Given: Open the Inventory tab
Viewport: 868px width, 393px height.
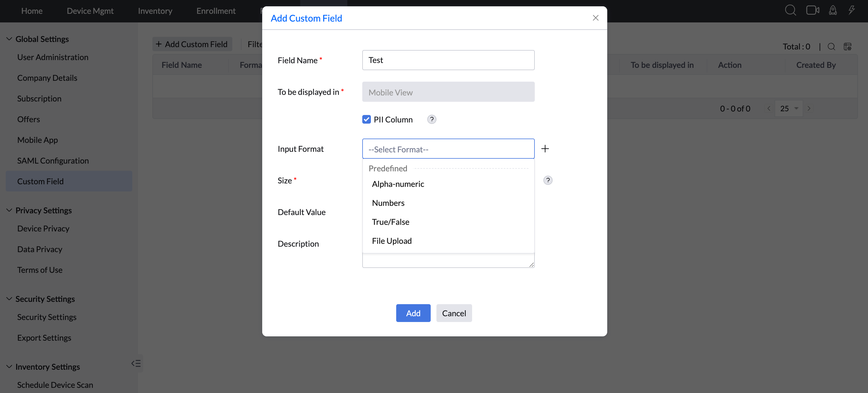Looking at the screenshot, I should pyautogui.click(x=155, y=11).
